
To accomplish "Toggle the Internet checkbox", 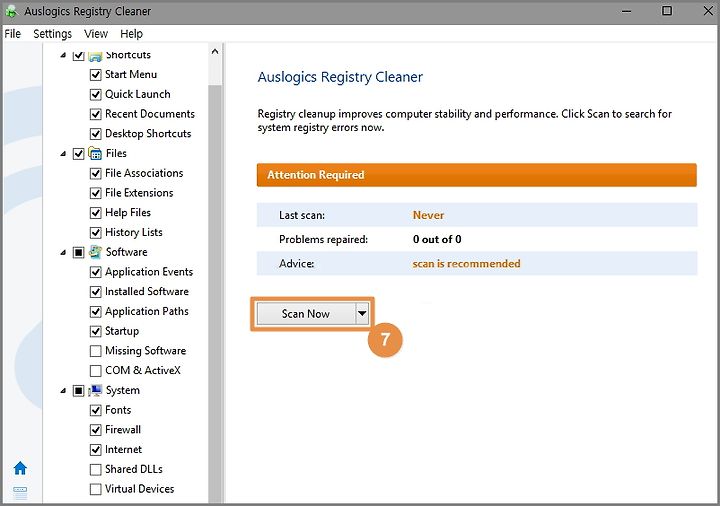I will [96, 450].
